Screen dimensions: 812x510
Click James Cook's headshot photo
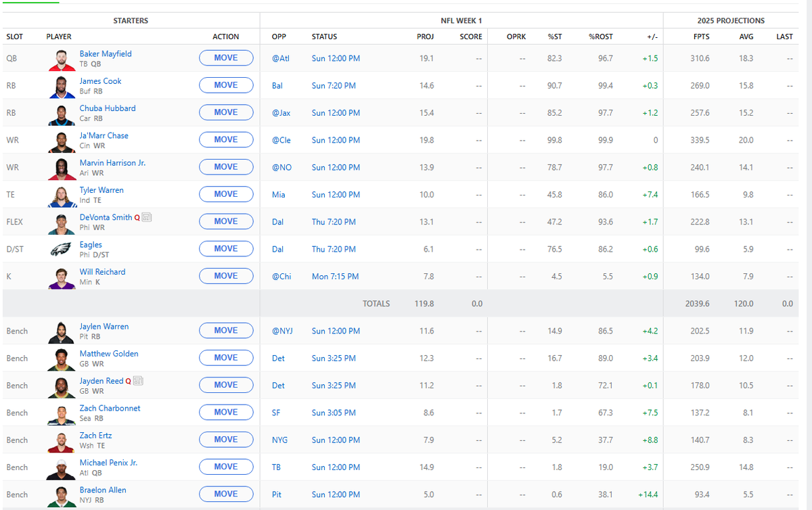(62, 86)
